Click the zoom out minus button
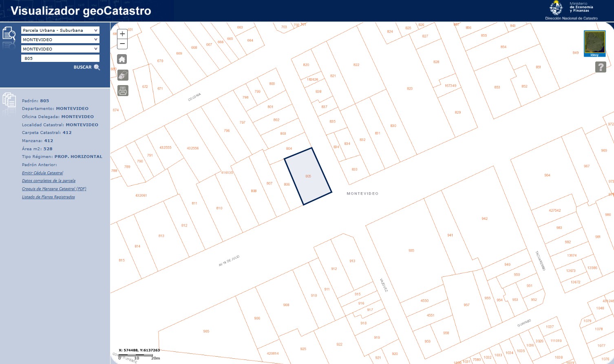 pyautogui.click(x=122, y=44)
